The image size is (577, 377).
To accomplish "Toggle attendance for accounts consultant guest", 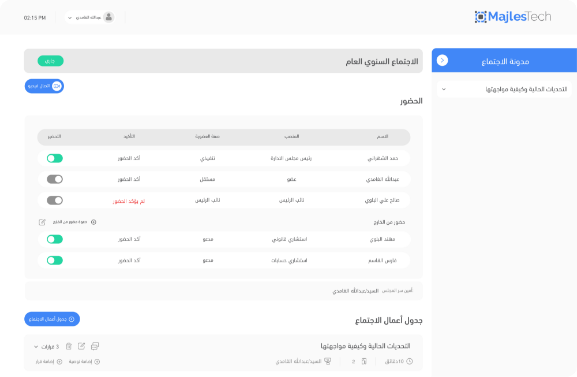I will point(54,260).
